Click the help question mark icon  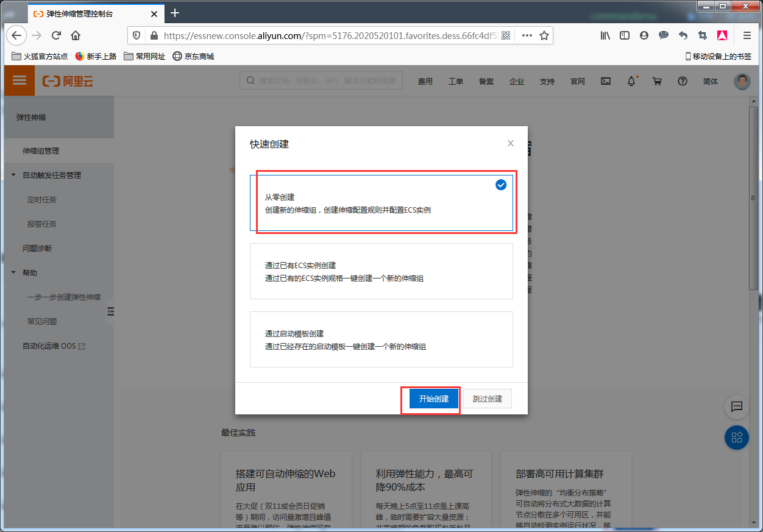coord(683,81)
